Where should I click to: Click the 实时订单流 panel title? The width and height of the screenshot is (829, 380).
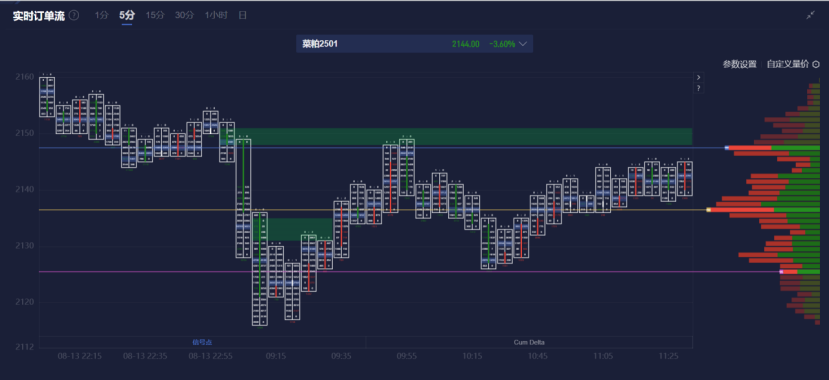tap(39, 16)
